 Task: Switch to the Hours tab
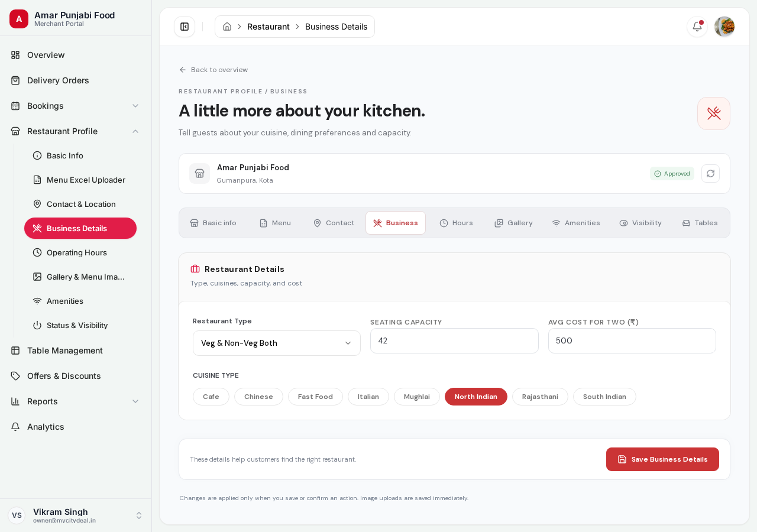point(456,223)
